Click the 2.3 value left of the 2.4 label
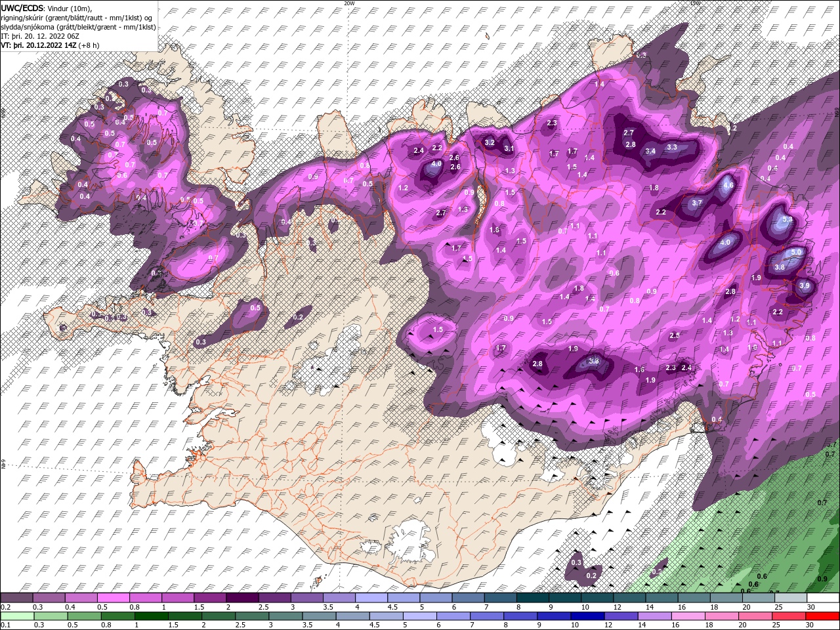This screenshot has height=630, width=840. 671,368
